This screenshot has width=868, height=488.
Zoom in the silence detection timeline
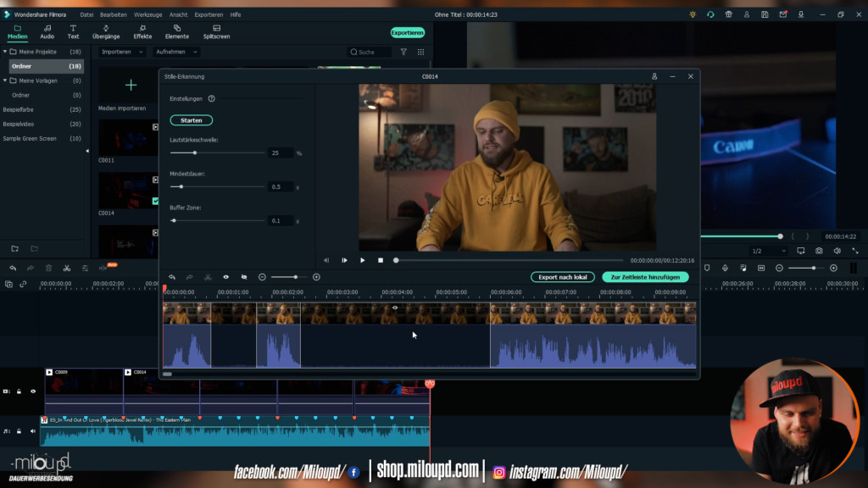pyautogui.click(x=316, y=277)
